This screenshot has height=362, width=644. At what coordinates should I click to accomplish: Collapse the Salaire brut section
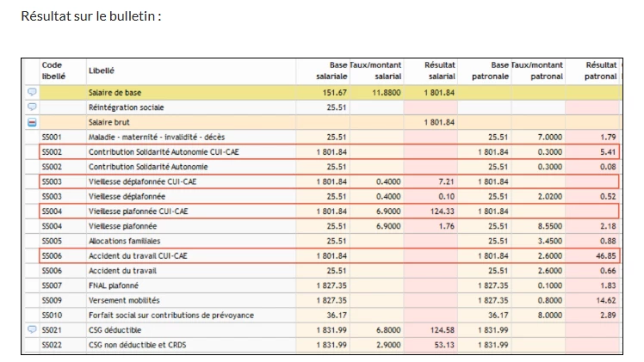pos(32,122)
